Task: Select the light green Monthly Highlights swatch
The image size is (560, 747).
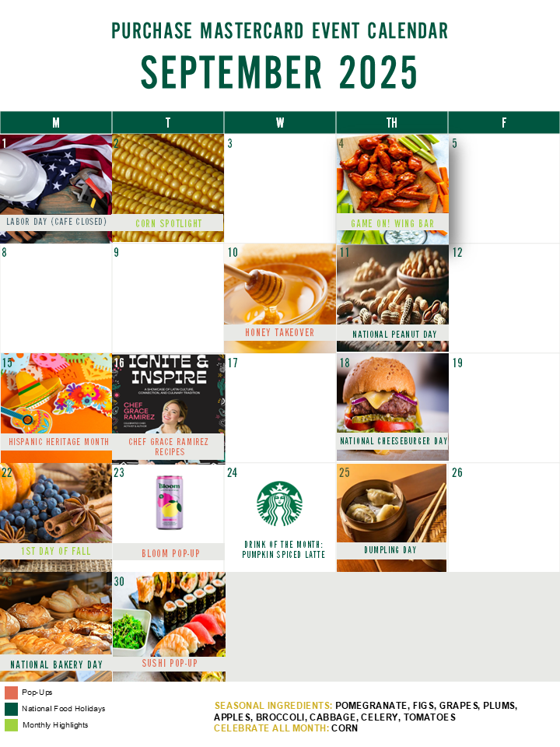Action: [11, 725]
